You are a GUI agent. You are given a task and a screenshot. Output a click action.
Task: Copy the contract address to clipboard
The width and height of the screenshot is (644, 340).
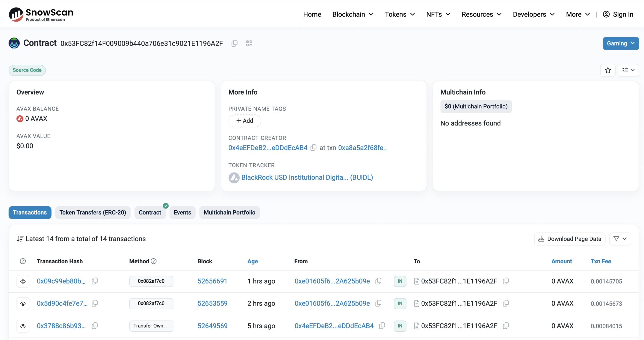click(234, 43)
